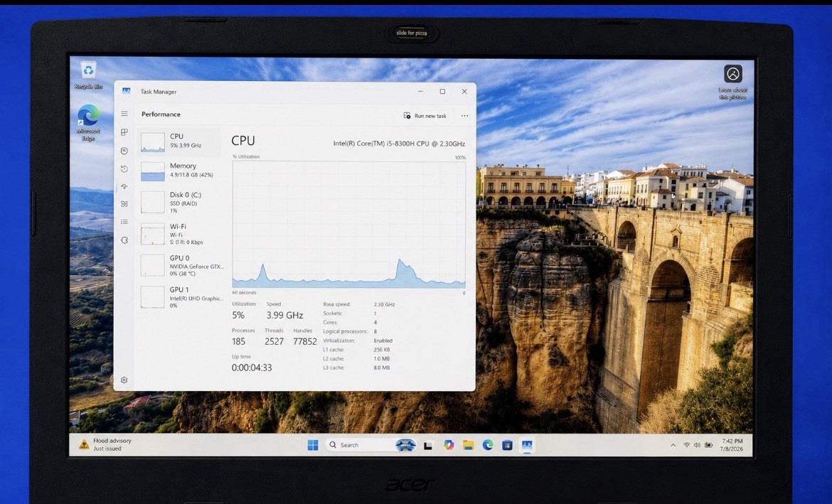This screenshot has height=504, width=832.
Task: Select the CPU performance item
Action: [x=178, y=141]
